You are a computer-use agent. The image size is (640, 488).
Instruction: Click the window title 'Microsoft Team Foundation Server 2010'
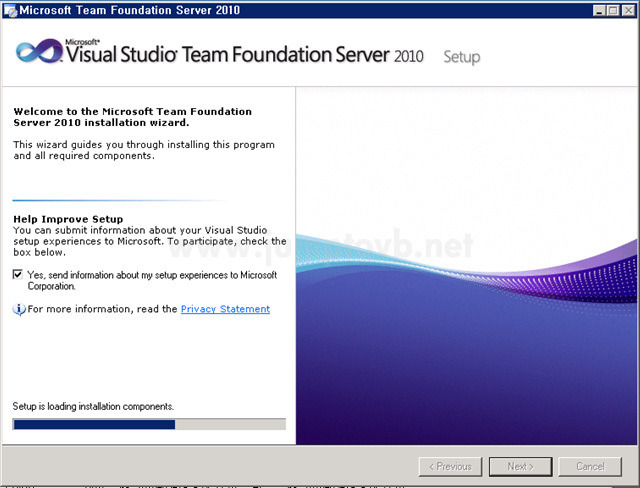pos(130,10)
